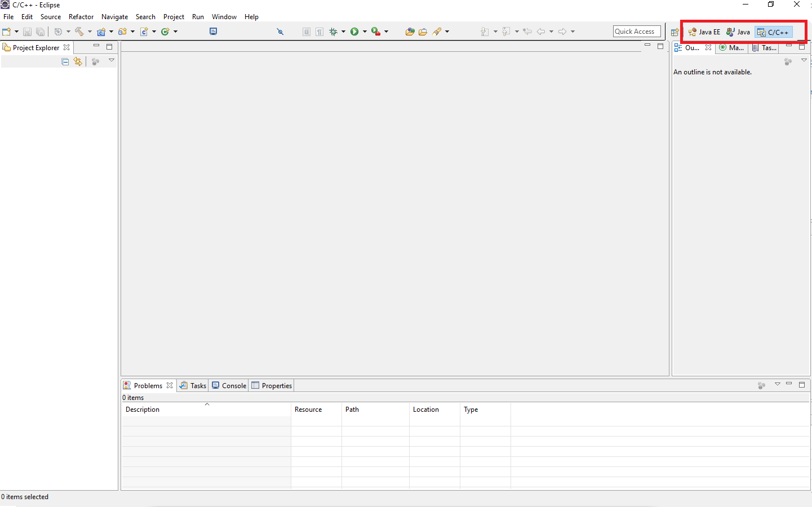Switch to the Console tab
Screen dimensions: 812x507
pyautogui.click(x=229, y=386)
